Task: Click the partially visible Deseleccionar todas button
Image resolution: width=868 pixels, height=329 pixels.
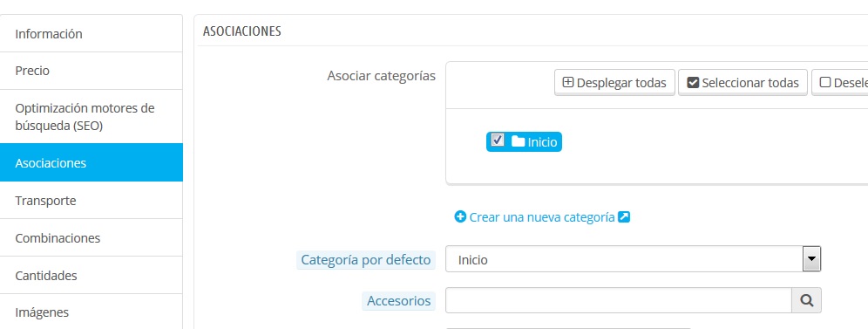Action: pos(840,83)
